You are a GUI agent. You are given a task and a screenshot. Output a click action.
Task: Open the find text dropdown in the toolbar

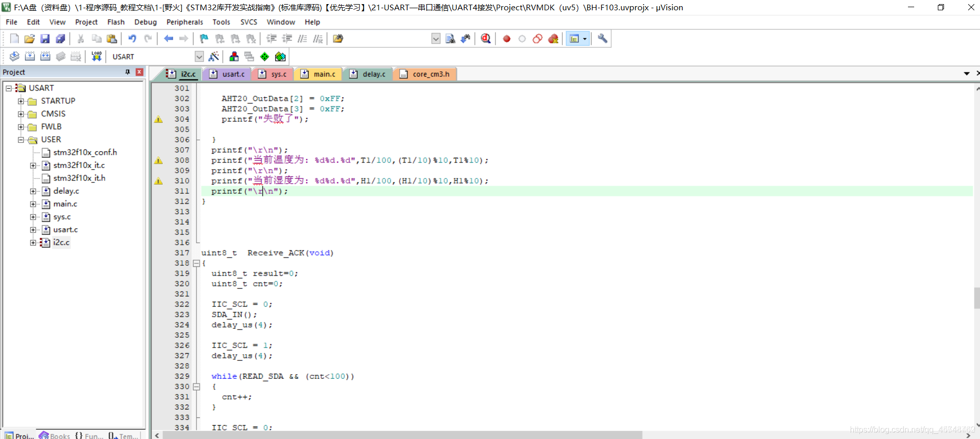tap(436, 39)
